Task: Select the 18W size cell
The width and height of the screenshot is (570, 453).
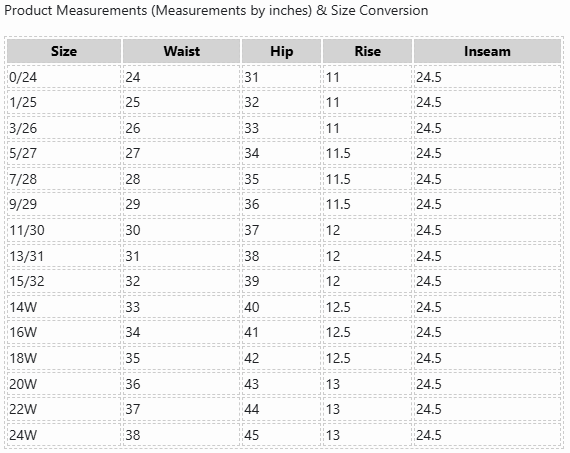Action: [x=64, y=358]
